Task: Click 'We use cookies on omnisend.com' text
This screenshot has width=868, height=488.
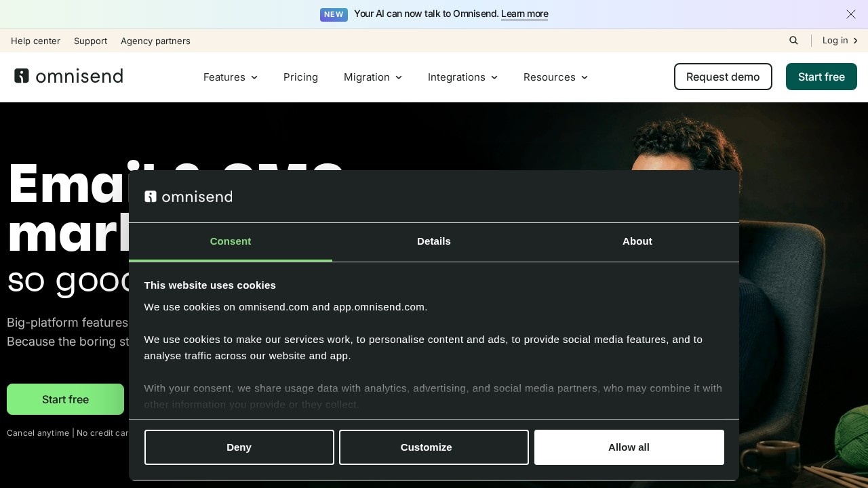Action: (x=286, y=307)
